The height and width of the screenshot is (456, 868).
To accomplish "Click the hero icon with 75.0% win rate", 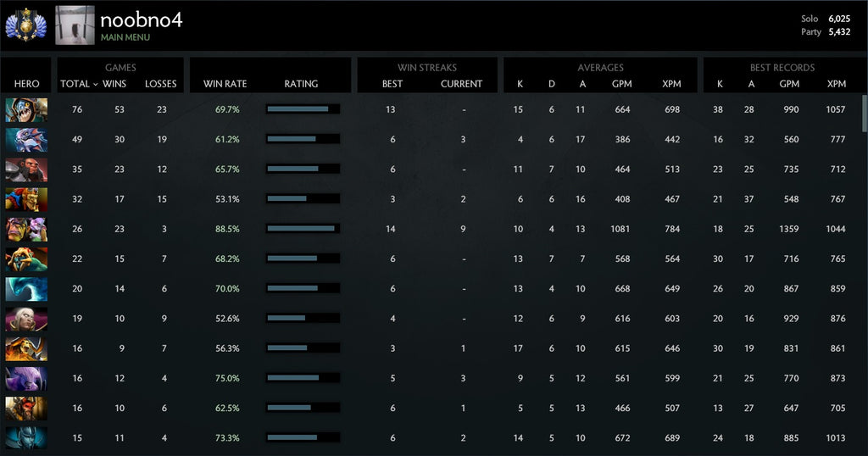I will pos(26,378).
